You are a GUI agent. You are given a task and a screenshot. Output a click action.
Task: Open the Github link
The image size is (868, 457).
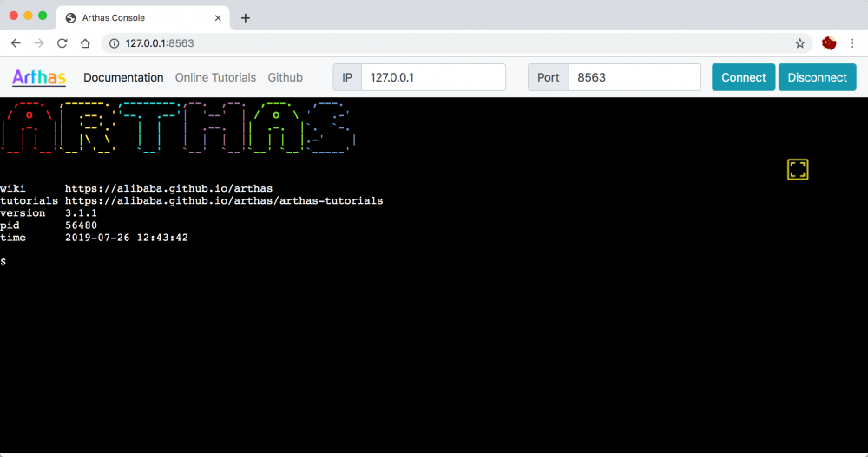pos(285,77)
